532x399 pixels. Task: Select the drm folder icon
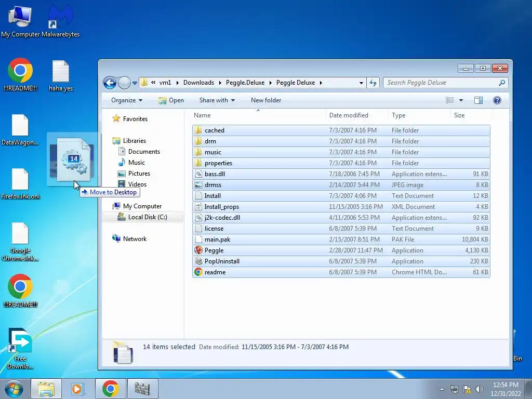tap(198, 141)
